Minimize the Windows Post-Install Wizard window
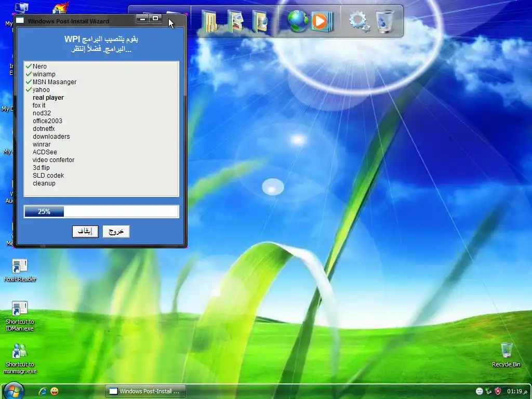Image resolution: width=532 pixels, height=399 pixels. [143, 19]
